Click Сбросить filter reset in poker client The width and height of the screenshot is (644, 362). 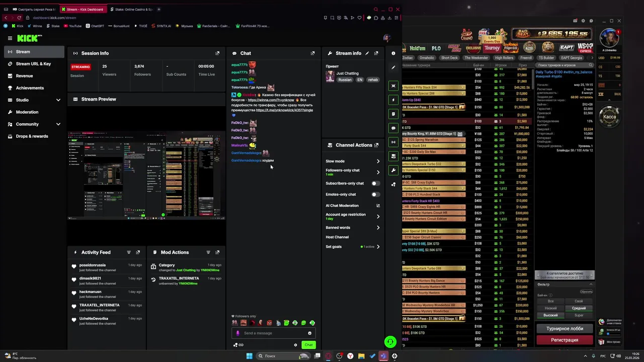point(586,292)
